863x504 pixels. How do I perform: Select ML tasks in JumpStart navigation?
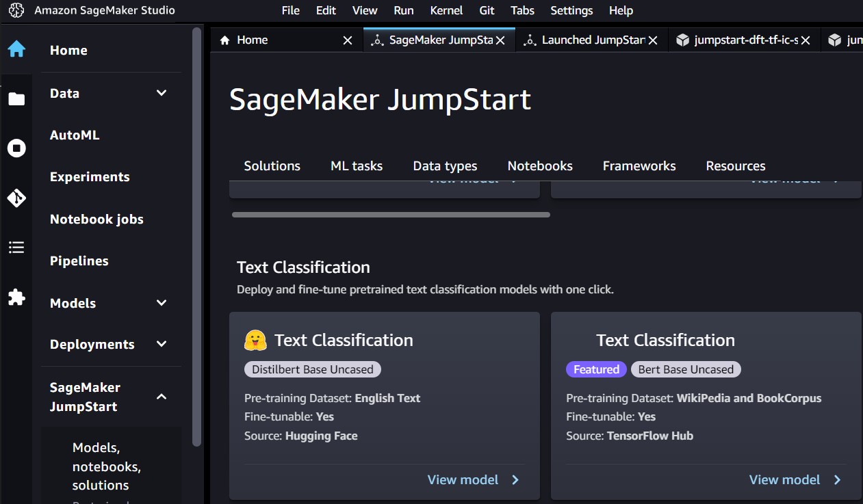(x=357, y=166)
